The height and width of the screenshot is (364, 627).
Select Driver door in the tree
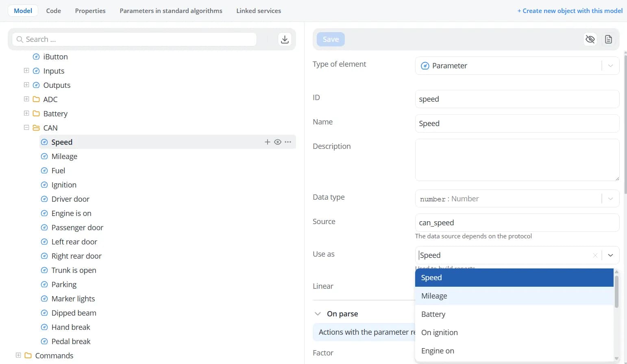(x=70, y=199)
